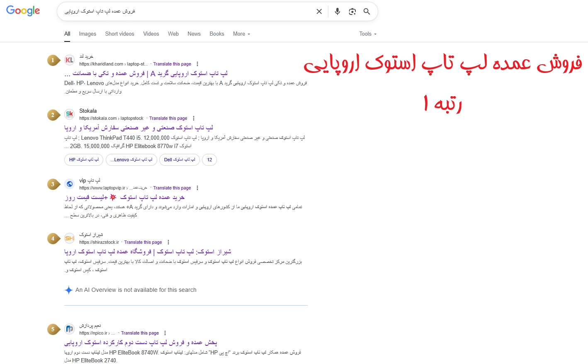This screenshot has height=364, width=588.
Task: Click the AI Overview sparkle icon
Action: [x=69, y=290]
